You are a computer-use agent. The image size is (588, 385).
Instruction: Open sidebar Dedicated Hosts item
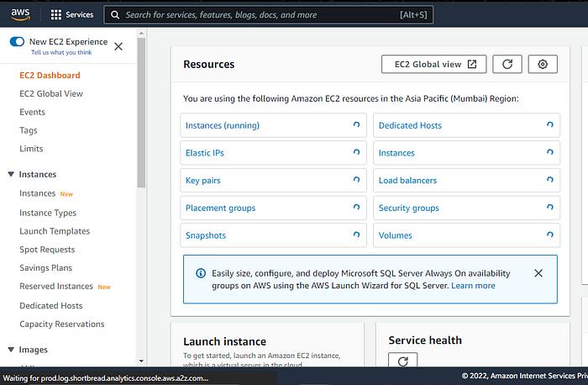tap(51, 306)
